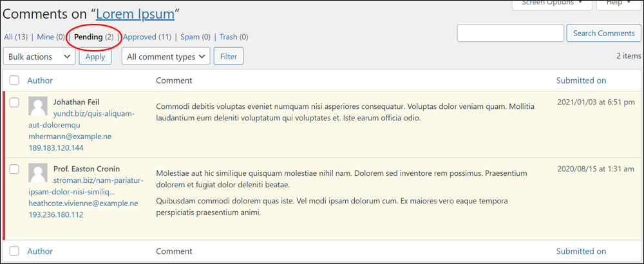Open the Bulk actions dropdown

(39, 56)
